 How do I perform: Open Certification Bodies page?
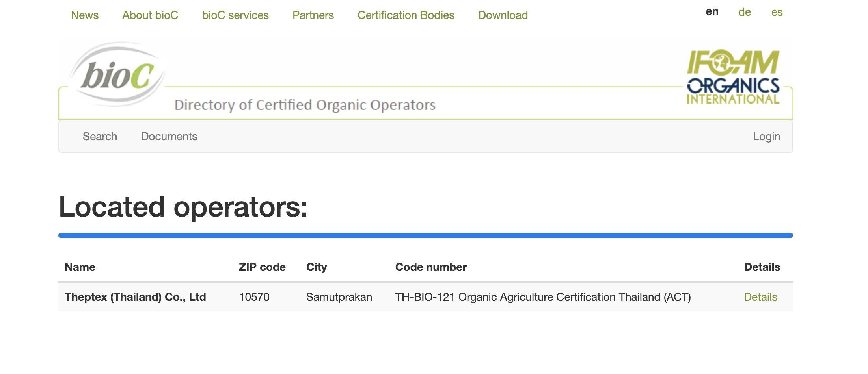pos(406,15)
